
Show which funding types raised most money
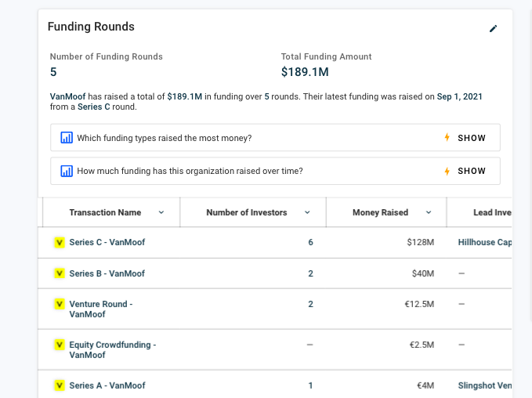[472, 138]
